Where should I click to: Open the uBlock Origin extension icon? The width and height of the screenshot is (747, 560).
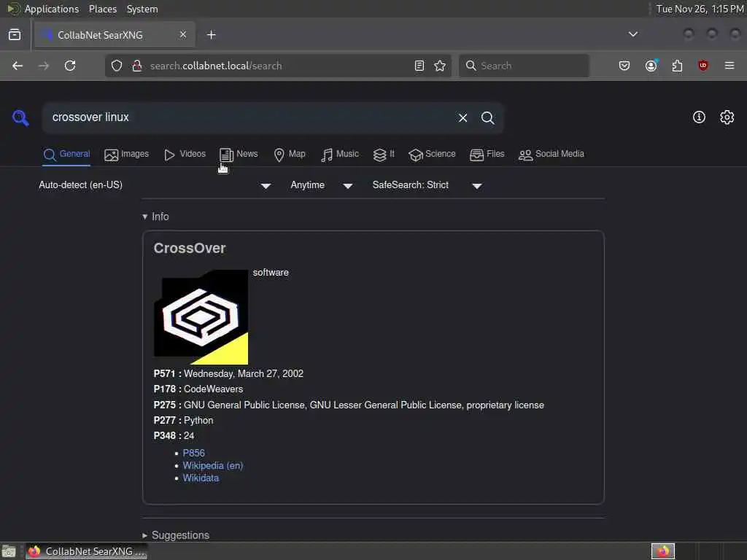[x=703, y=66]
